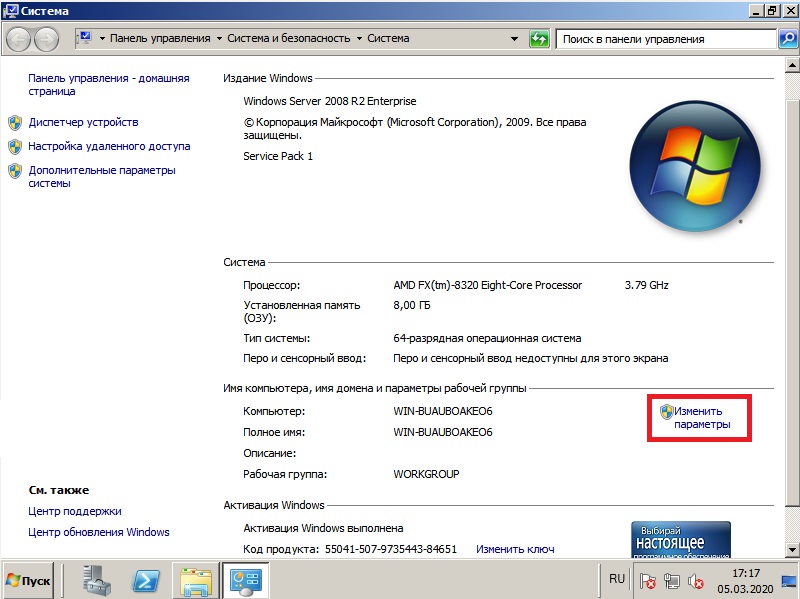
Task: Open Панель управления - домашняя страница
Action: tap(109, 85)
